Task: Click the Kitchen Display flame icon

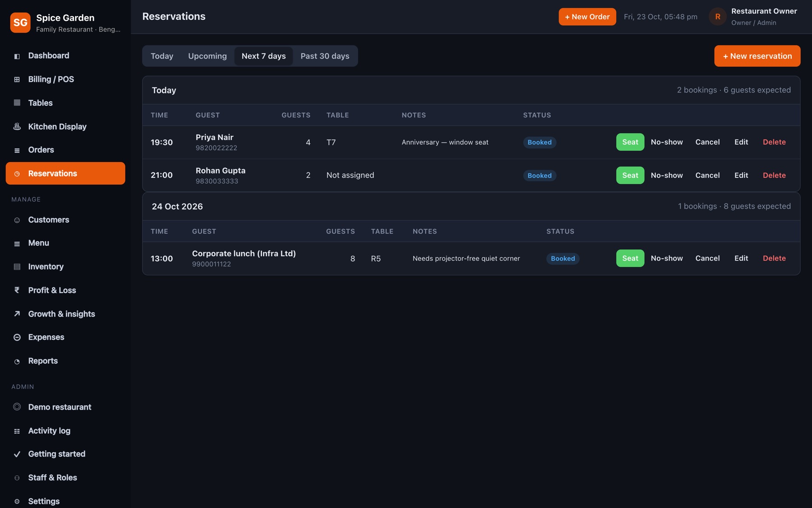Action: coord(17,126)
